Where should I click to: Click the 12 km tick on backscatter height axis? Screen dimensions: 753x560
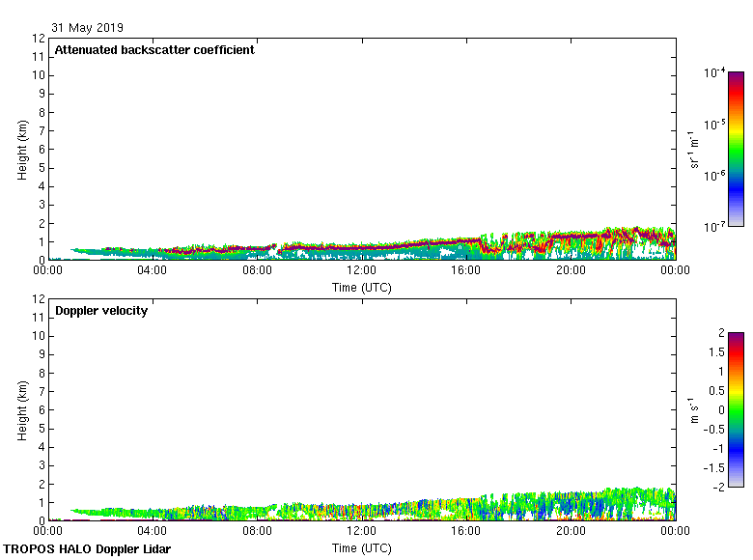pos(40,39)
